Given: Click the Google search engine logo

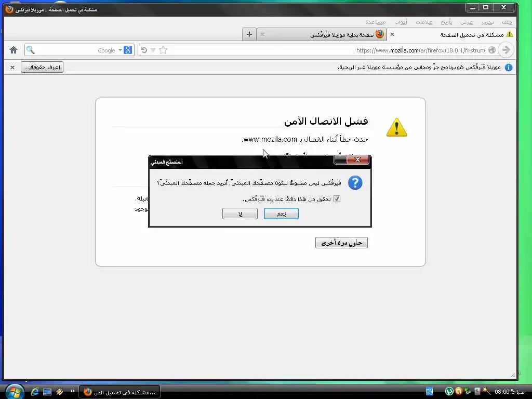Looking at the screenshot, I should 128,50.
